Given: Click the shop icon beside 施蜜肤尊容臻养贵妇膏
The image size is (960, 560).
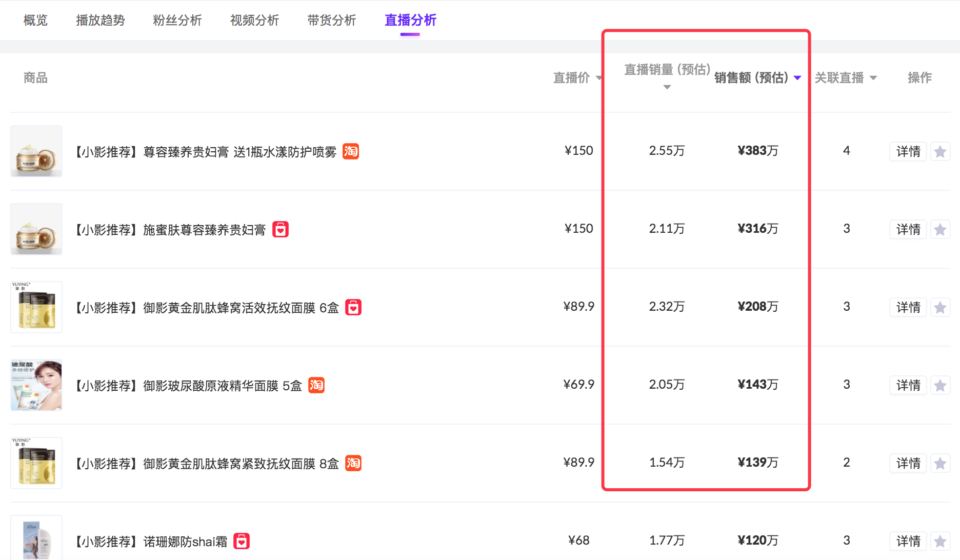Looking at the screenshot, I should pos(281,229).
